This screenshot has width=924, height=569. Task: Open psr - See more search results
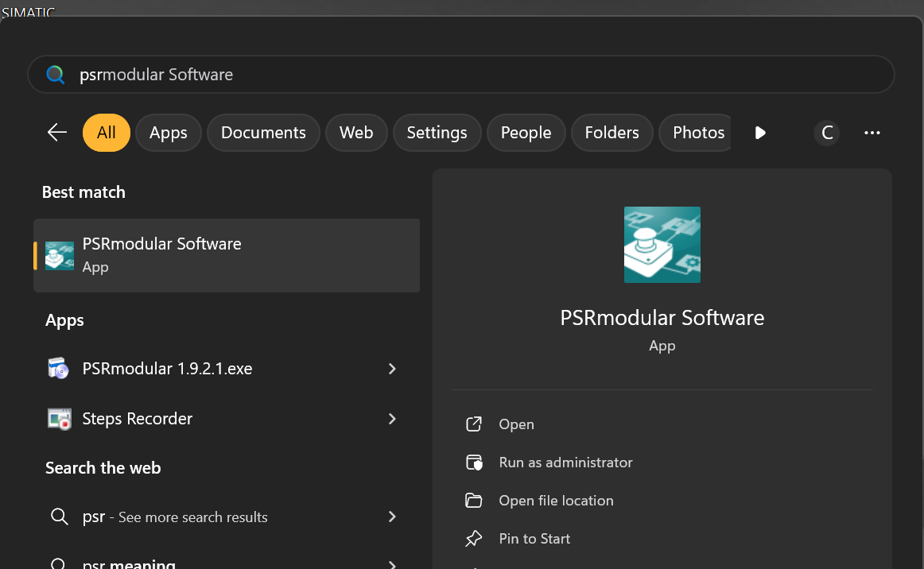tap(227, 517)
